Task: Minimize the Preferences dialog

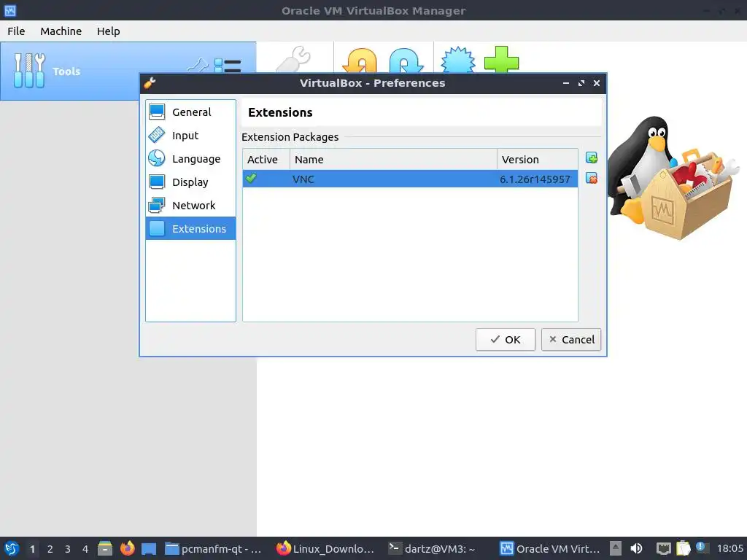Action: 565,83
